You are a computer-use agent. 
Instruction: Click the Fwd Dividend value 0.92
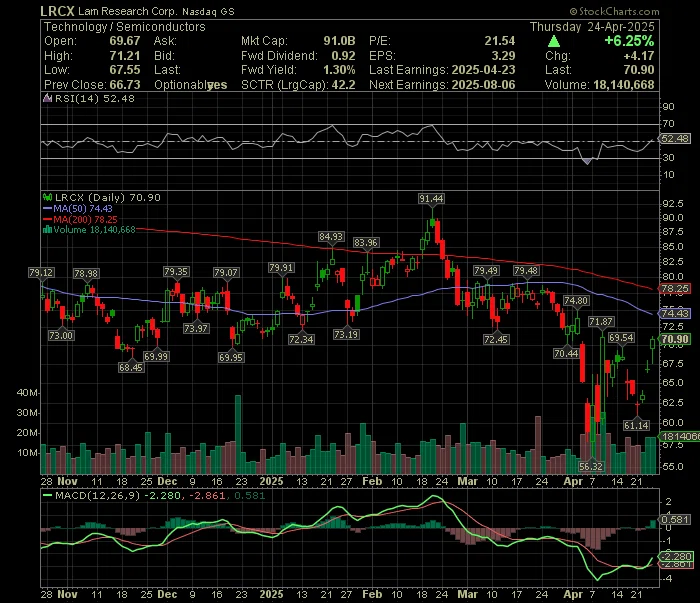click(x=343, y=56)
